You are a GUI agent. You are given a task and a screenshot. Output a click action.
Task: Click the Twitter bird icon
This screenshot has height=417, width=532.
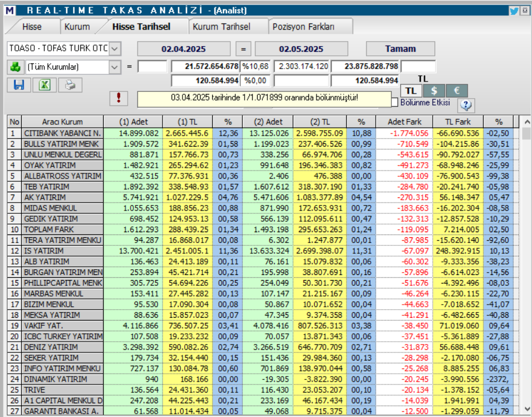[x=514, y=10]
